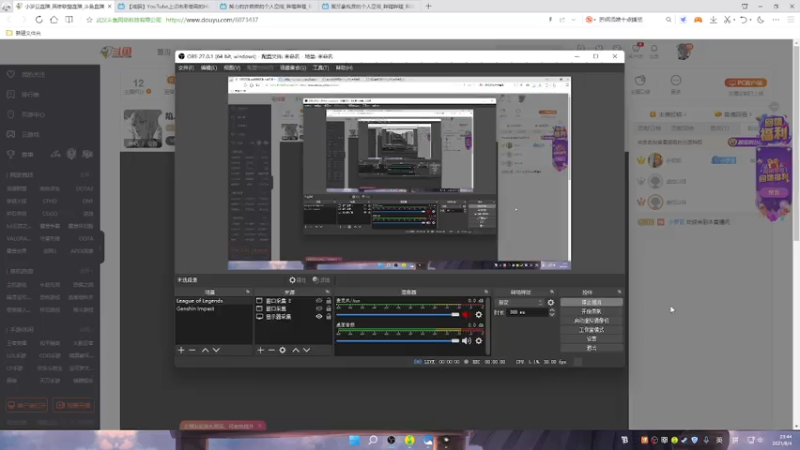Add a new scene in OBS Scenes panel
Image resolution: width=800 pixels, height=450 pixels.
[181, 350]
